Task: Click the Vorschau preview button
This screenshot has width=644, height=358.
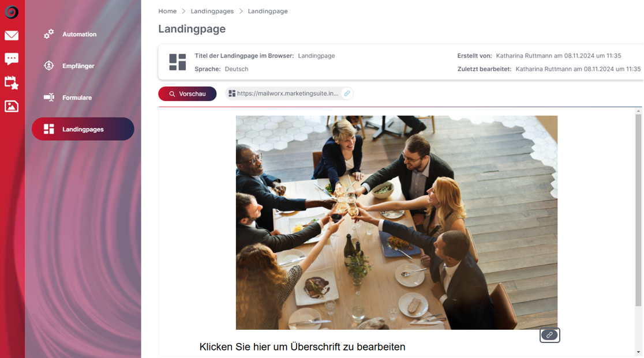Action: coord(188,94)
